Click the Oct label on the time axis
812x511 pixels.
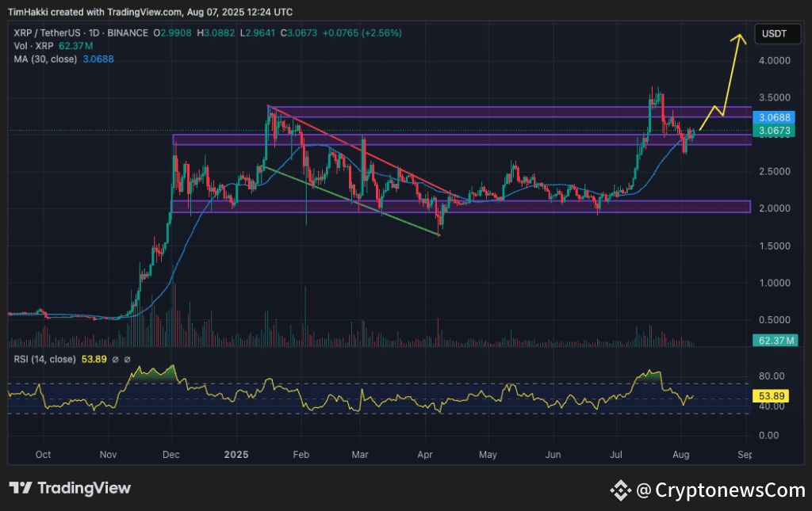click(43, 455)
